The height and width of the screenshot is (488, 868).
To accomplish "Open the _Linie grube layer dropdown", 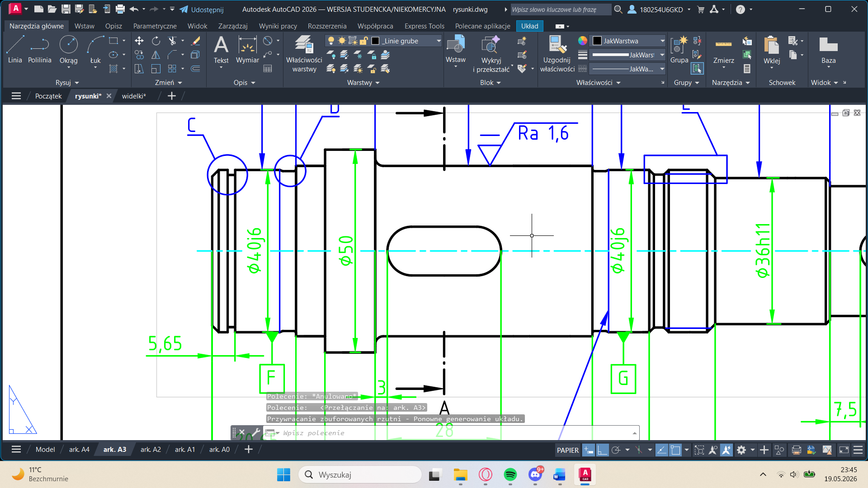I will (406, 41).
